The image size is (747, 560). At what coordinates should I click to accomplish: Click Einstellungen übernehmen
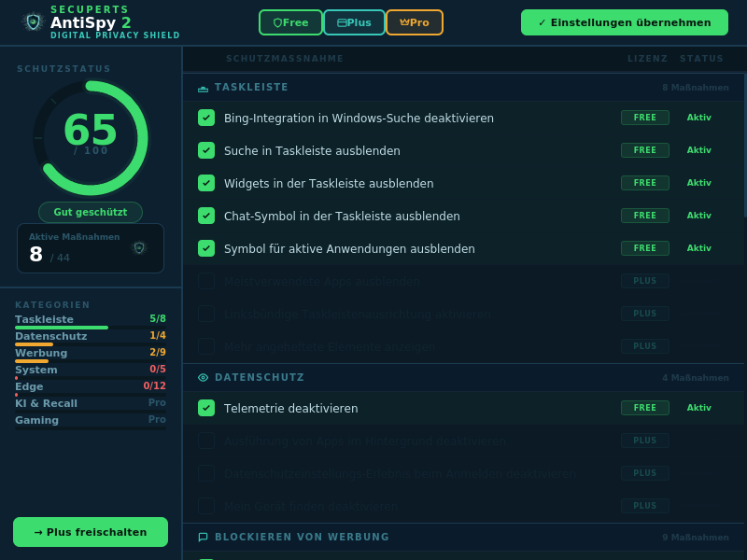tap(624, 21)
